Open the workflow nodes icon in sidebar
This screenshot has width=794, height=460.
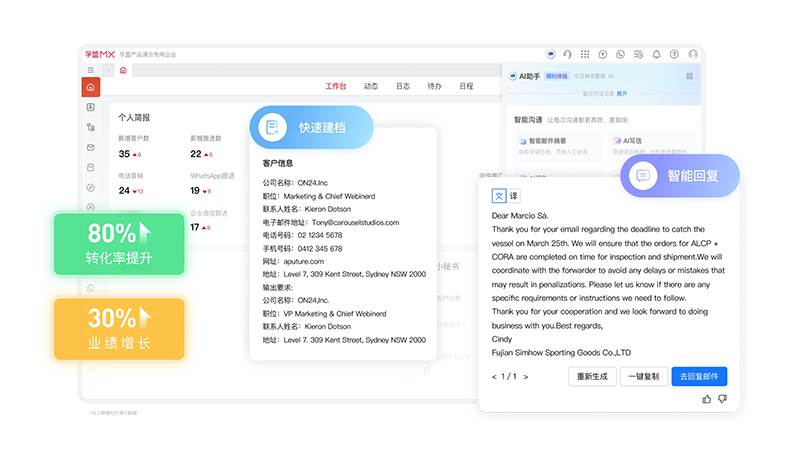(x=91, y=127)
